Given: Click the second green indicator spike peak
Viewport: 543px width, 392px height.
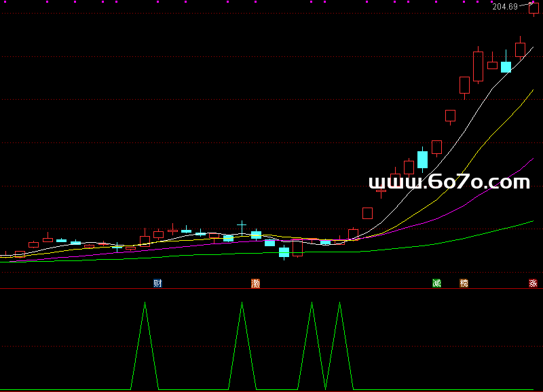Looking at the screenshot, I should [x=242, y=303].
